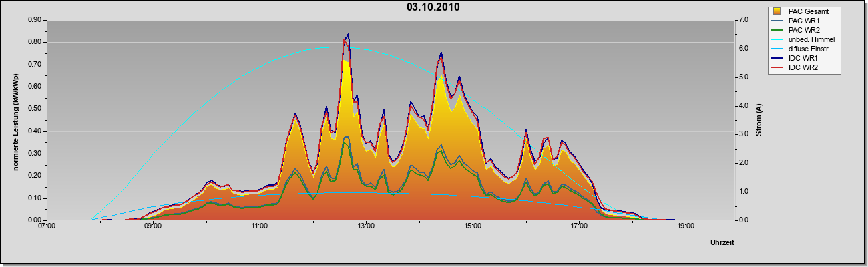Click the PAC Gesamt legend color swatch
This screenshot has width=868, height=267.
coord(777,11)
